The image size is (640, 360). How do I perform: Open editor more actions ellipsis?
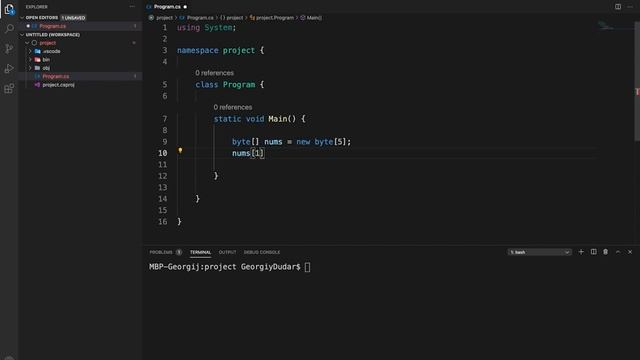630,7
